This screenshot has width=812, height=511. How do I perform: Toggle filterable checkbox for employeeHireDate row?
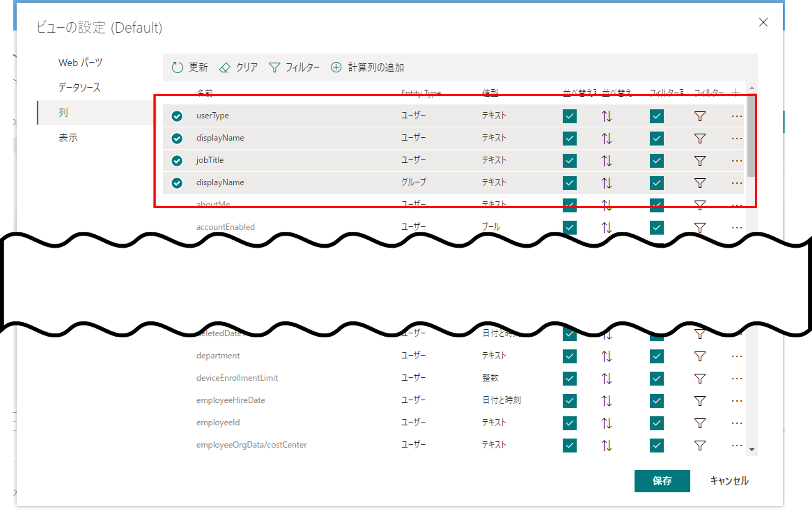tap(656, 401)
